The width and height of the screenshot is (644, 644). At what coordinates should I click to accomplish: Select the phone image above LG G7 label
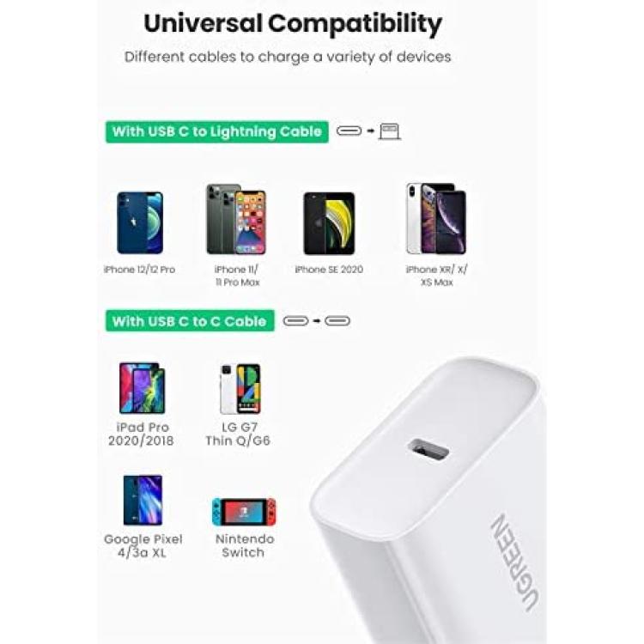coord(240,389)
